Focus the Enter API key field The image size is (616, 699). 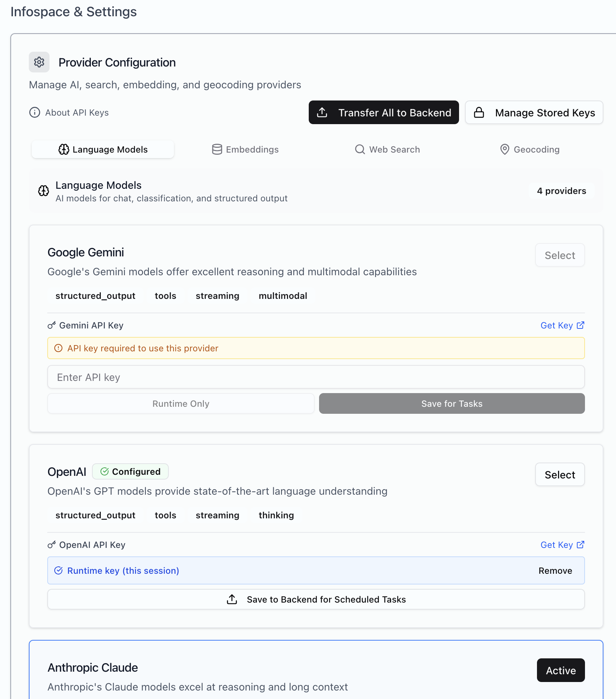[316, 377]
